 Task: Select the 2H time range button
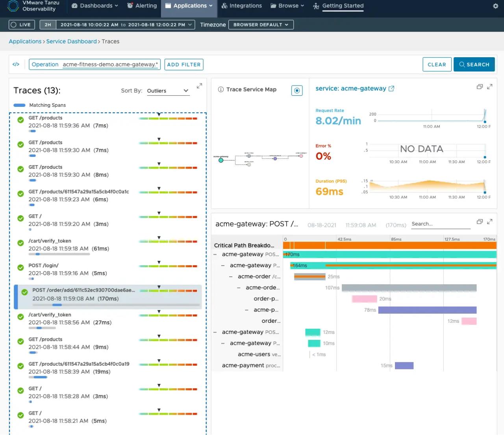(x=48, y=24)
